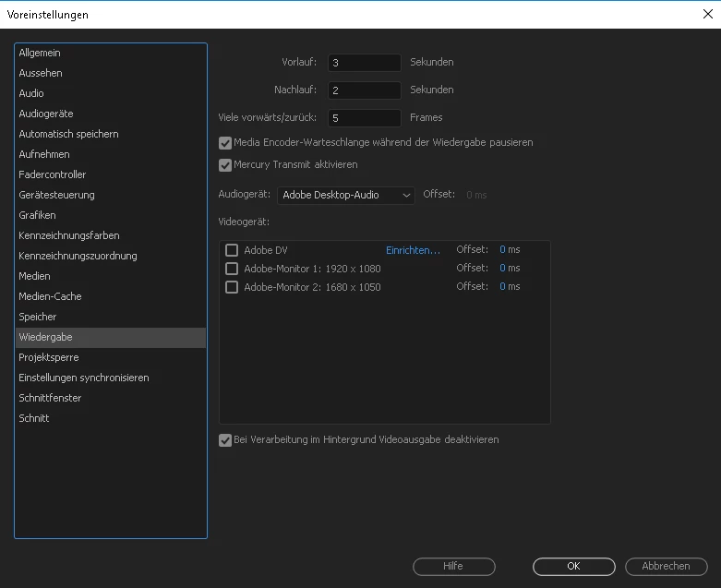Select Gerätesteuerung in the list
This screenshot has height=588, width=721.
(x=111, y=195)
